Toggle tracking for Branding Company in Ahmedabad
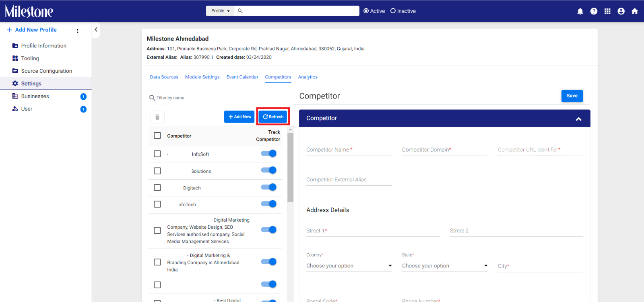Screen dimensions: 644x302 (x=269, y=262)
